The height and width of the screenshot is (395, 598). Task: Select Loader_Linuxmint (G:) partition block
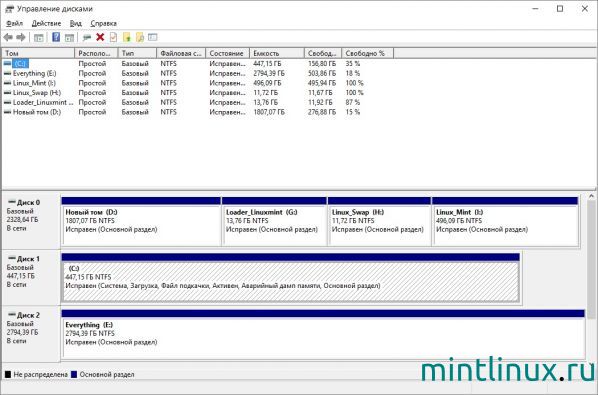click(x=274, y=222)
